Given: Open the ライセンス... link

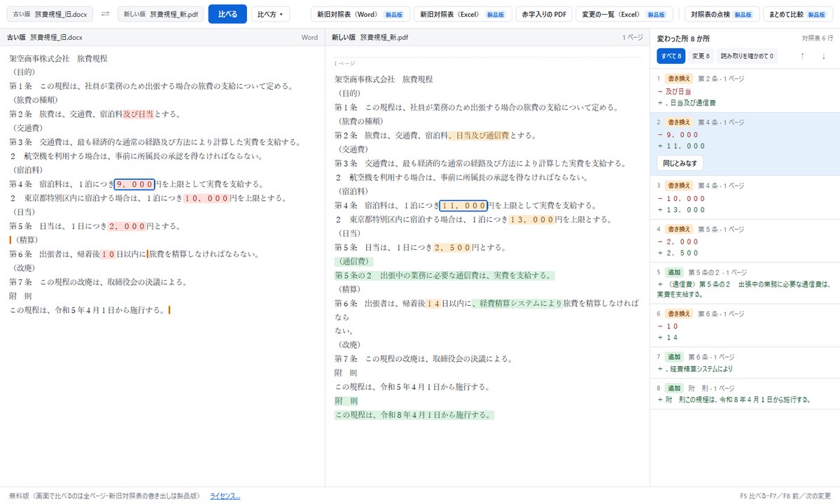Looking at the screenshot, I should [x=225, y=496].
